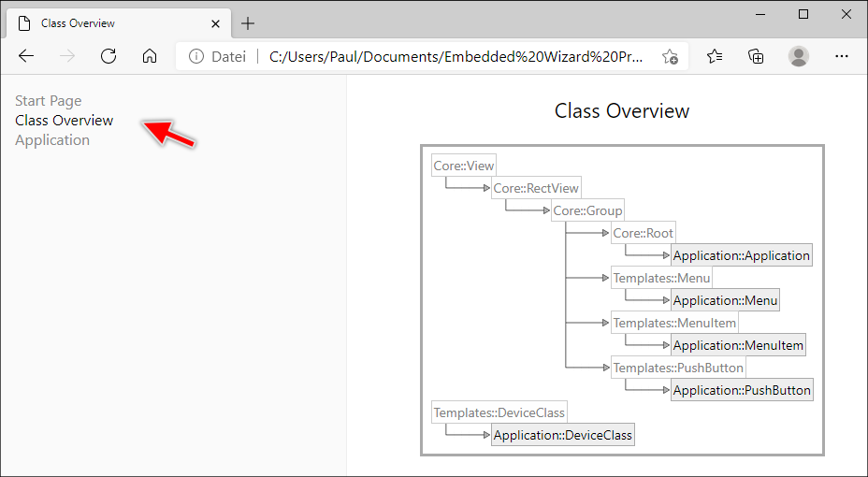
Task: Select Class Overview in the sidebar
Action: tap(64, 121)
